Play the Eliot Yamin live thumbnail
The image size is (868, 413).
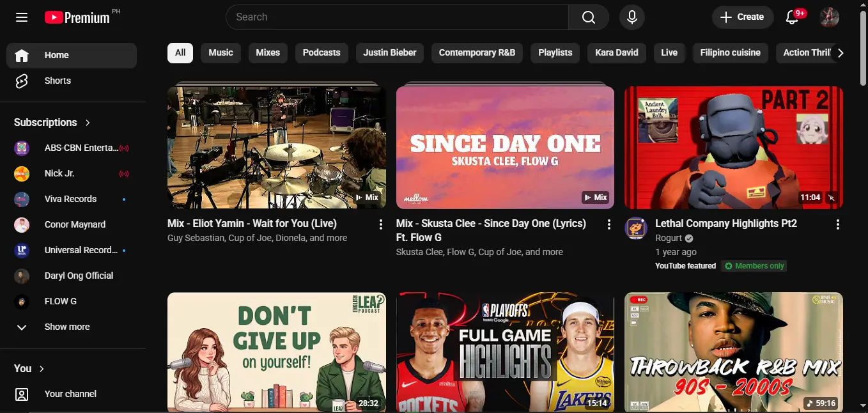(277, 148)
